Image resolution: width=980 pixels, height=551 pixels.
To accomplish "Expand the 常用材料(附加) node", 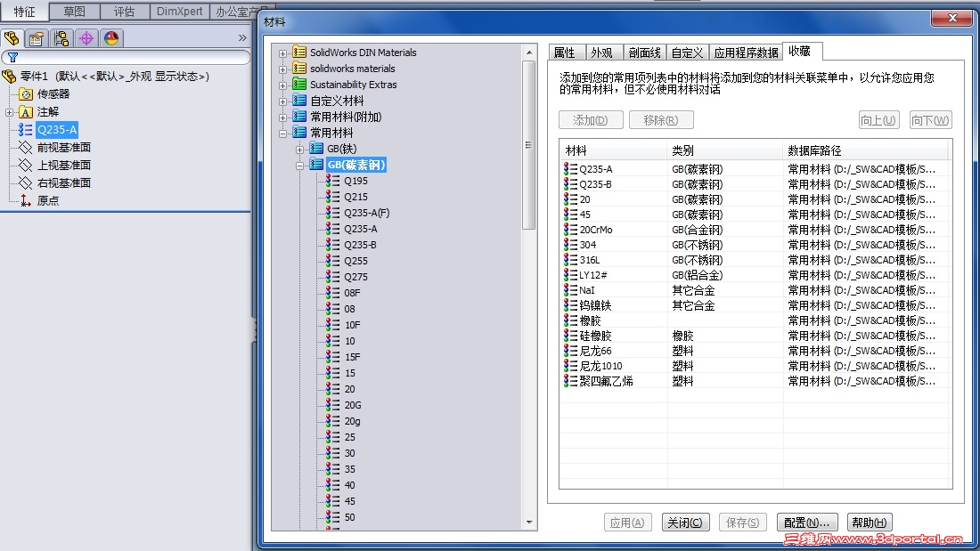I will 282,117.
